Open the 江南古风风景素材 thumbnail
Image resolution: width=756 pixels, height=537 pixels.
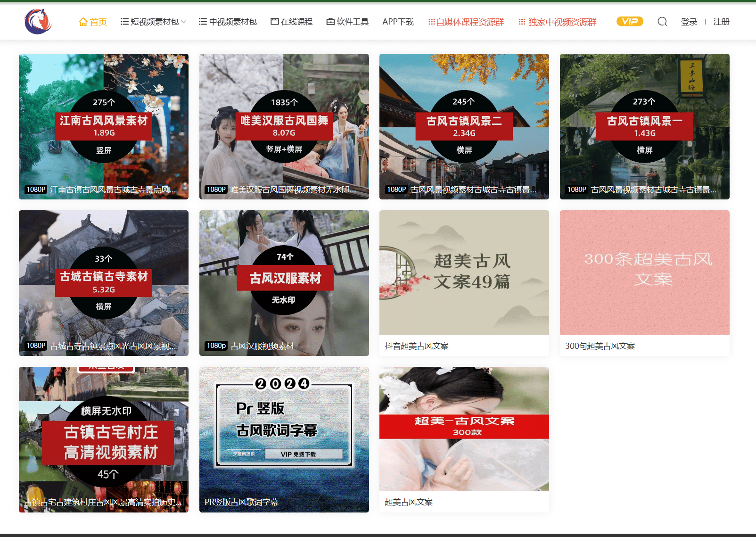coord(104,126)
